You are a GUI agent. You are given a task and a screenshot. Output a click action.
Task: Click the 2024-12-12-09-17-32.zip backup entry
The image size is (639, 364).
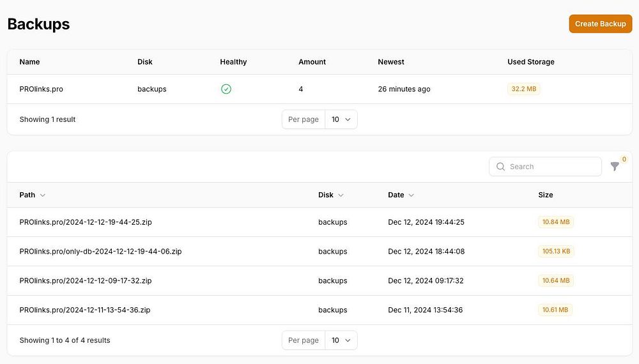click(85, 281)
